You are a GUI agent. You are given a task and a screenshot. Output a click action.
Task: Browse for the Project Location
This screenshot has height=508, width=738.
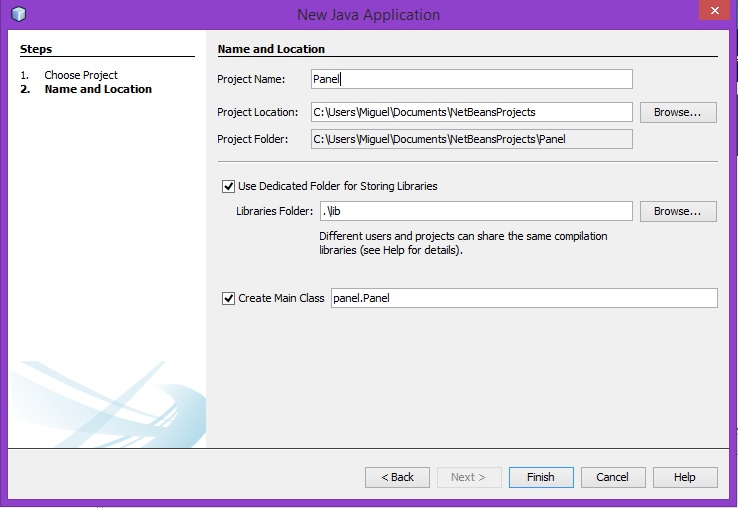tap(677, 112)
